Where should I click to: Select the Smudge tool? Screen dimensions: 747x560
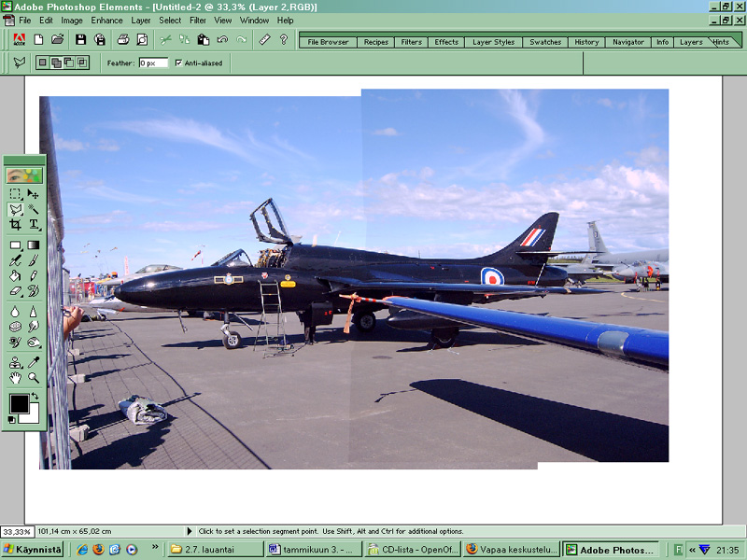[x=33, y=327]
